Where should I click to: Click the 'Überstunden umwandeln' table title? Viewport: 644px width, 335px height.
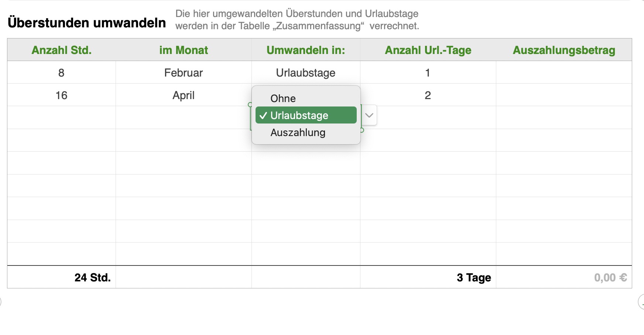[87, 23]
